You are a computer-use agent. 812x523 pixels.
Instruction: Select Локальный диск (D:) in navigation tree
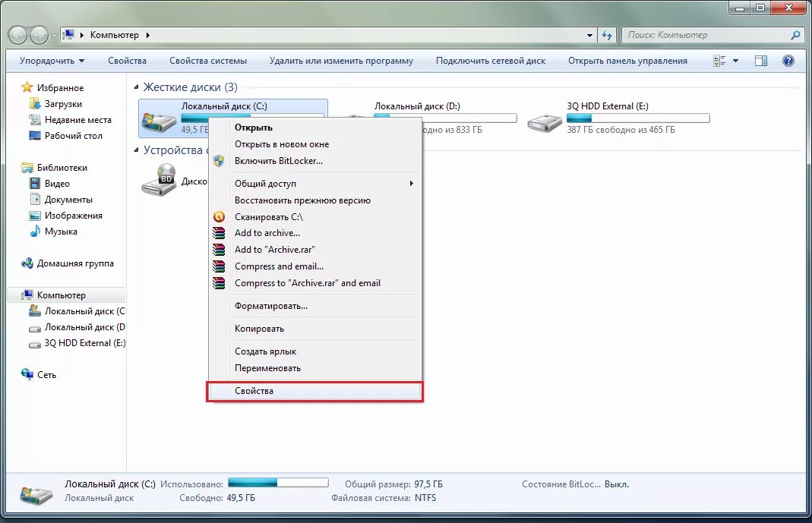tap(85, 327)
